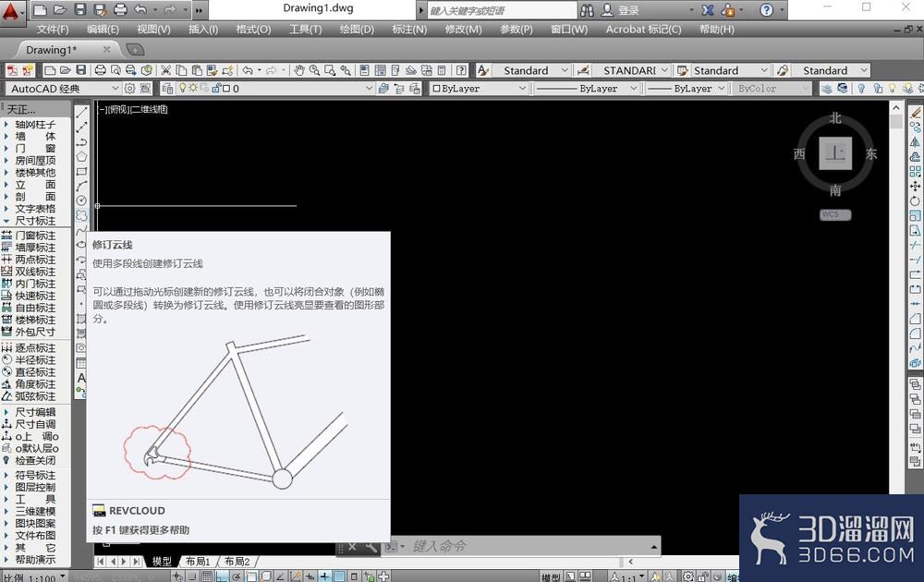Select the Line tool in draw toolbar
Screen dimensions: 924x582
coord(81,112)
